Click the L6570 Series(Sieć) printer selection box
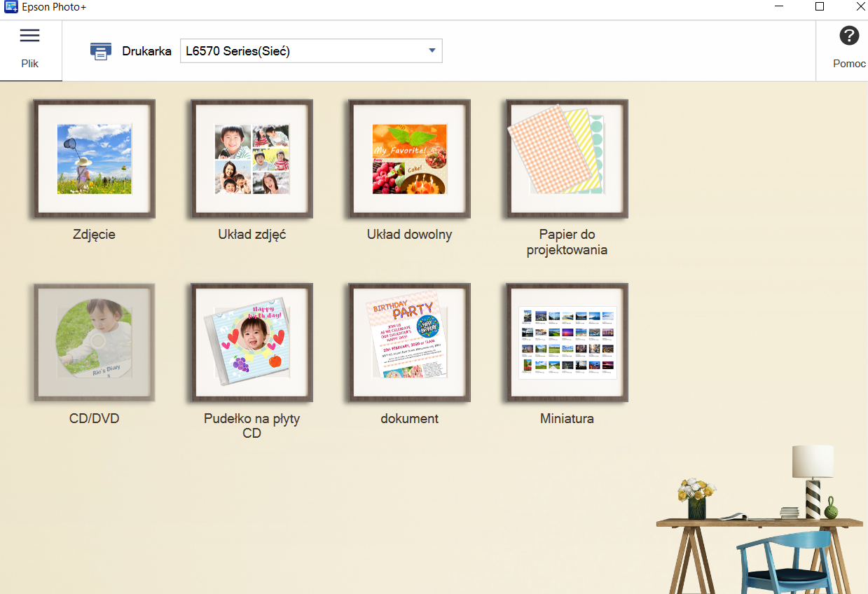Image resolution: width=868 pixels, height=594 pixels. point(301,51)
